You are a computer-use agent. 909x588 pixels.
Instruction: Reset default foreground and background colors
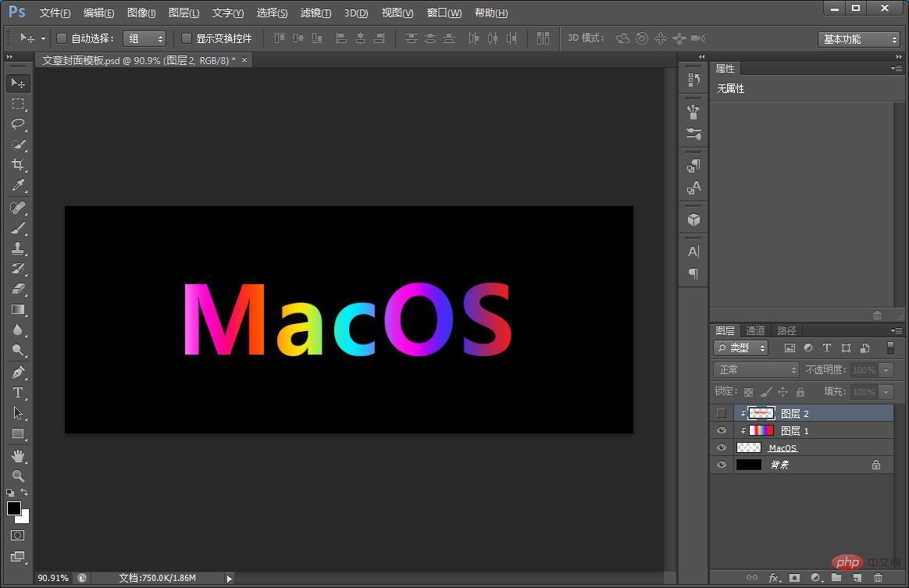point(10,492)
